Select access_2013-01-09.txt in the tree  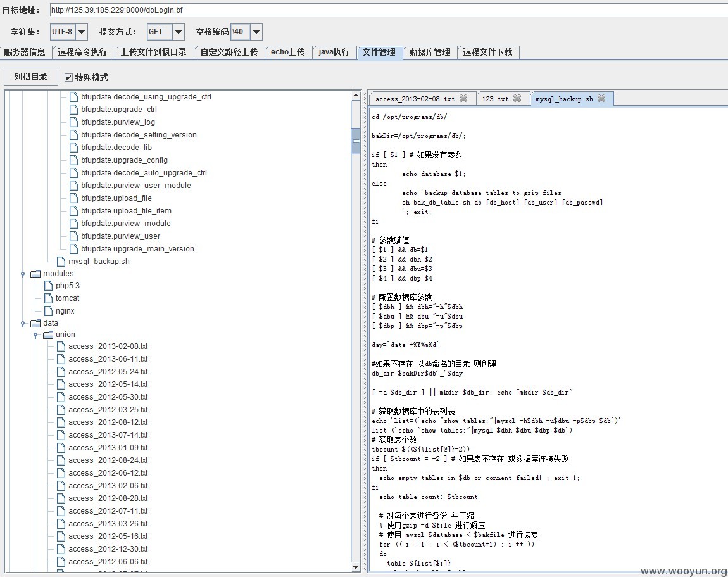click(108, 448)
